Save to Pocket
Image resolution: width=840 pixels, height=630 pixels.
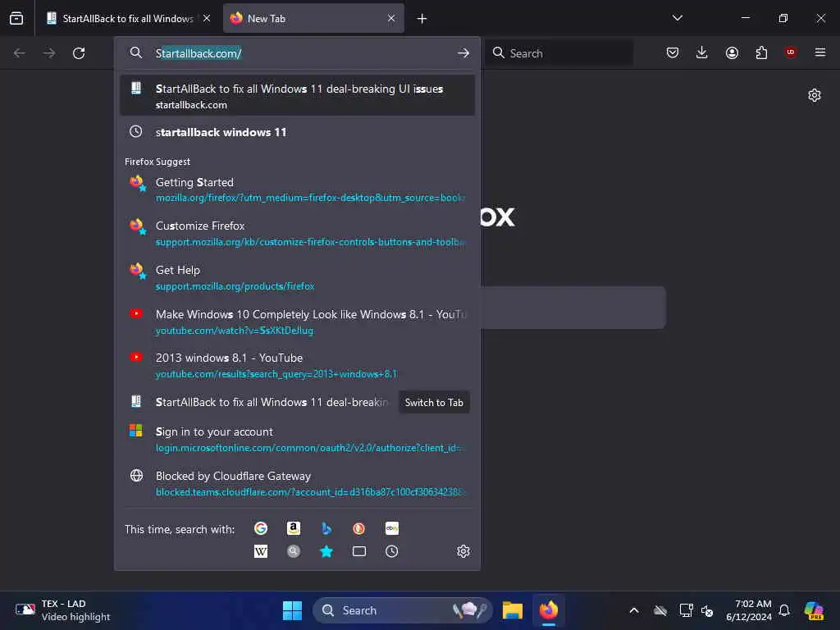673,52
